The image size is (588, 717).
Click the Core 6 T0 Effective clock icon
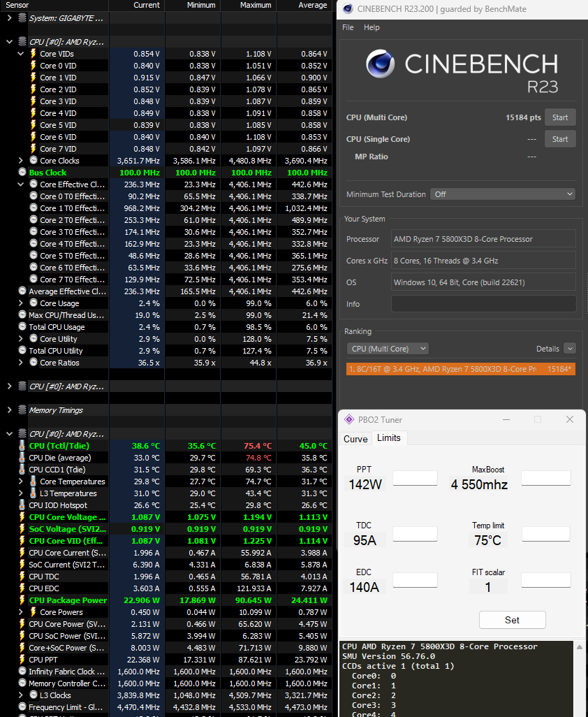pos(34,267)
